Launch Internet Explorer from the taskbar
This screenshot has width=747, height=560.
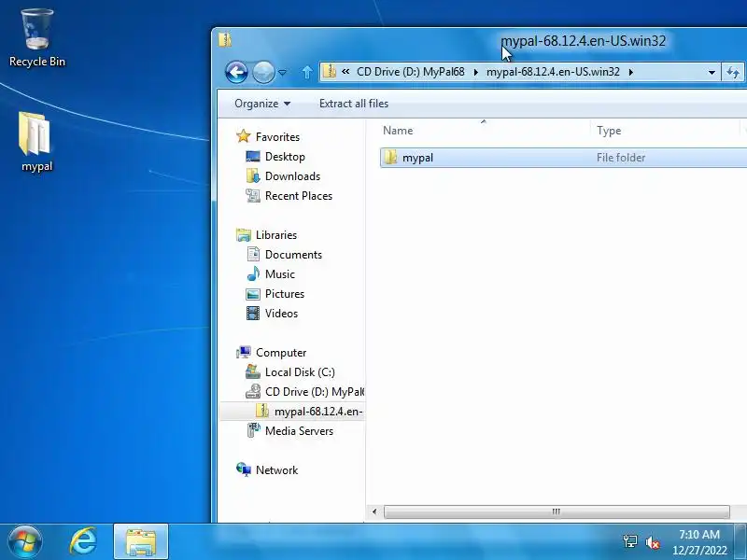point(83,542)
